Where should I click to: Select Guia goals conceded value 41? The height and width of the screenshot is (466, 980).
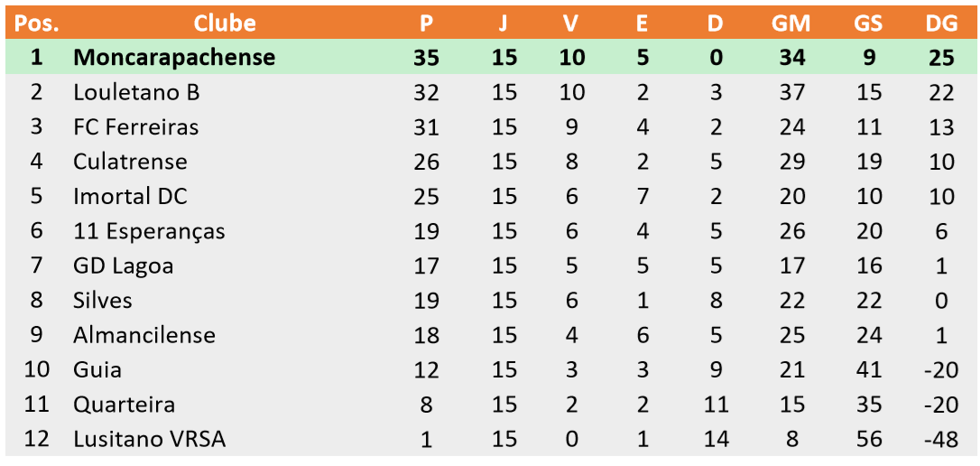[x=868, y=370]
